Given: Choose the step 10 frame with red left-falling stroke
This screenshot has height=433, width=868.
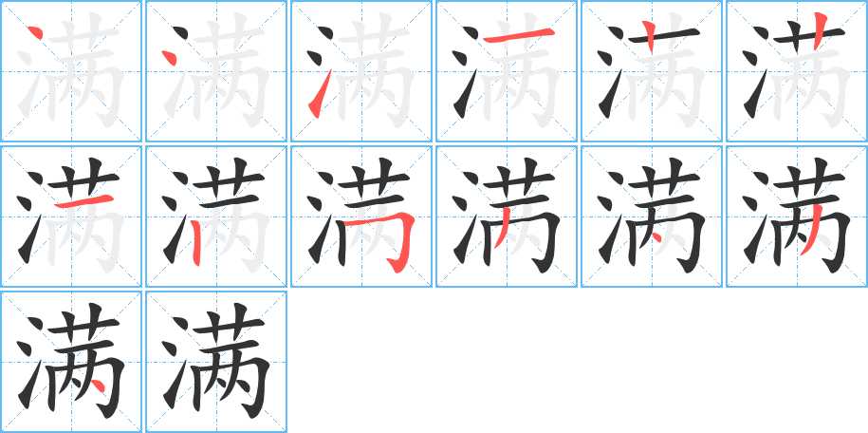Looking at the screenshot, I should [x=506, y=216].
